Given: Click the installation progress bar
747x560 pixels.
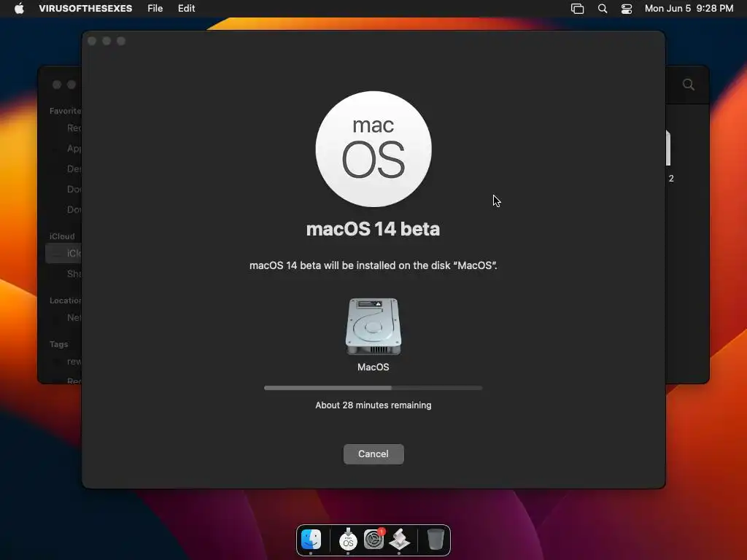Looking at the screenshot, I should tap(373, 388).
